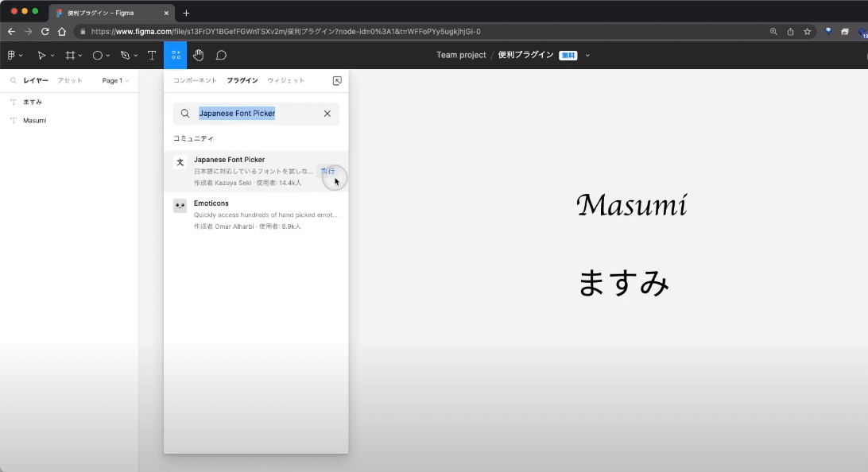Toggle the Resources tool button
The image size is (868, 472).
point(176,56)
